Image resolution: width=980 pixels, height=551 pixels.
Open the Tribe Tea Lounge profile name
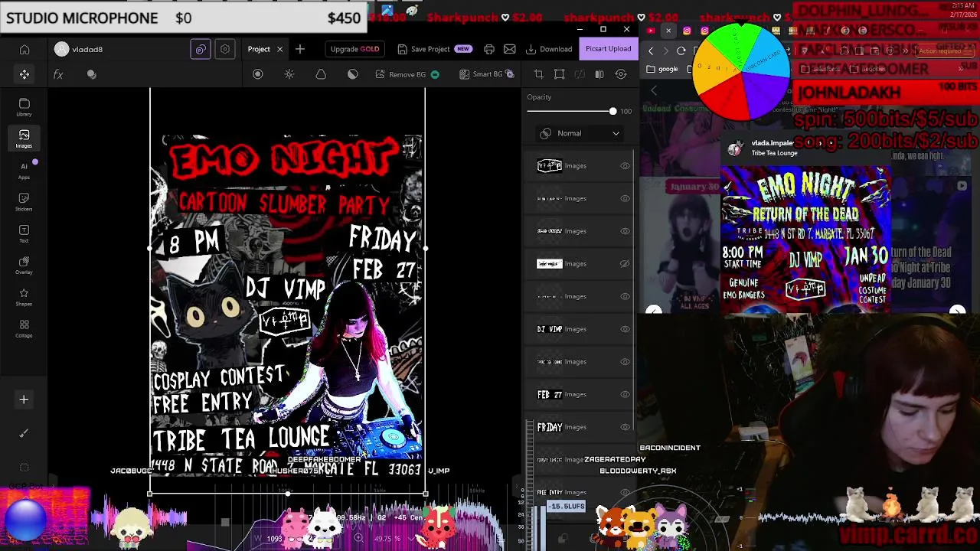(x=774, y=153)
